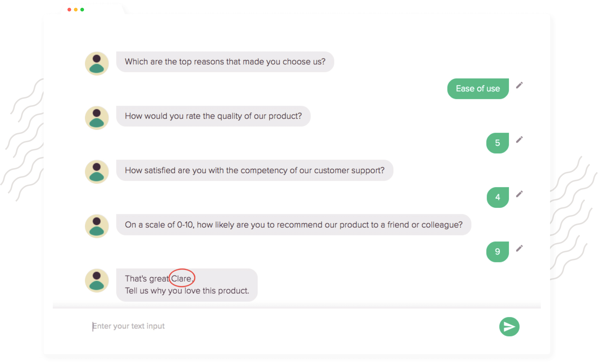This screenshot has height=364, width=598.
Task: Click the avatar beside the product quality question
Action: click(x=97, y=118)
